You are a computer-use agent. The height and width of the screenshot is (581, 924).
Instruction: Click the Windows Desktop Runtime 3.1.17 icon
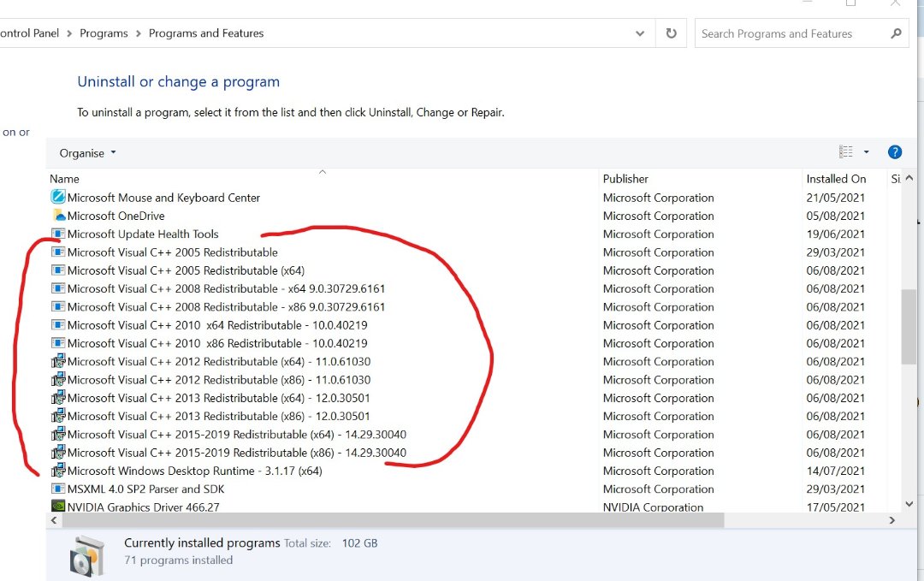coord(58,471)
